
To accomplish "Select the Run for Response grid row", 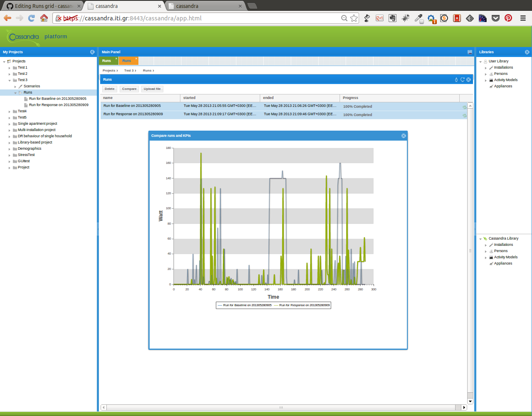I will pos(284,114).
